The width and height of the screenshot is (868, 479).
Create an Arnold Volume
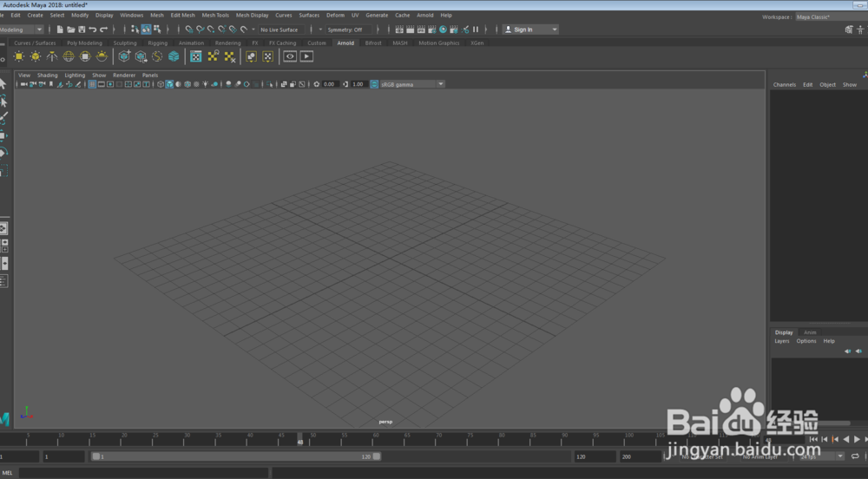click(x=174, y=56)
